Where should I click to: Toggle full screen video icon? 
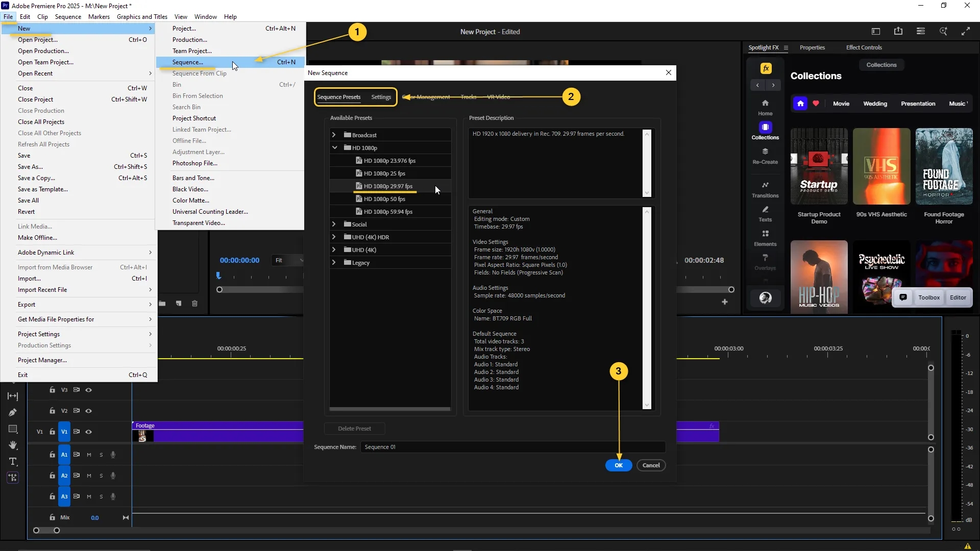(x=966, y=31)
